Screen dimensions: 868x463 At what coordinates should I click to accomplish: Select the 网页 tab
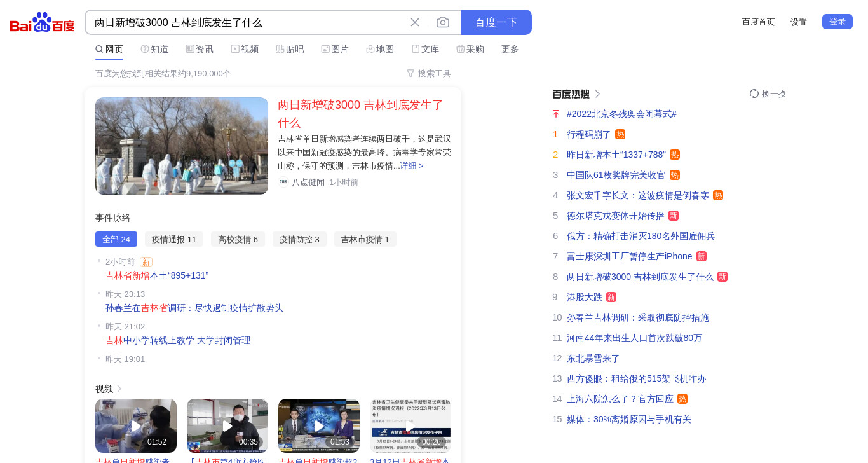click(x=109, y=49)
